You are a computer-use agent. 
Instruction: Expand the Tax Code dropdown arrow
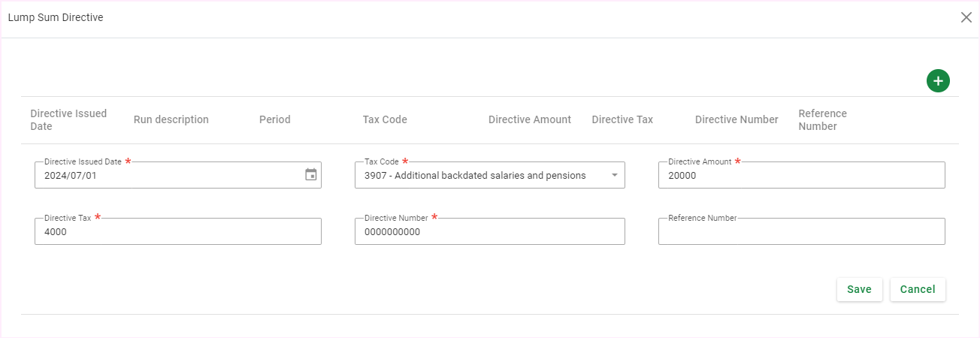coord(614,175)
